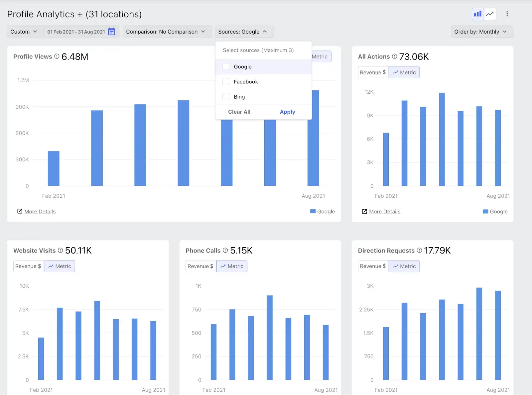Show info icon next to All Actions
This screenshot has height=395, width=532.
coord(395,56)
